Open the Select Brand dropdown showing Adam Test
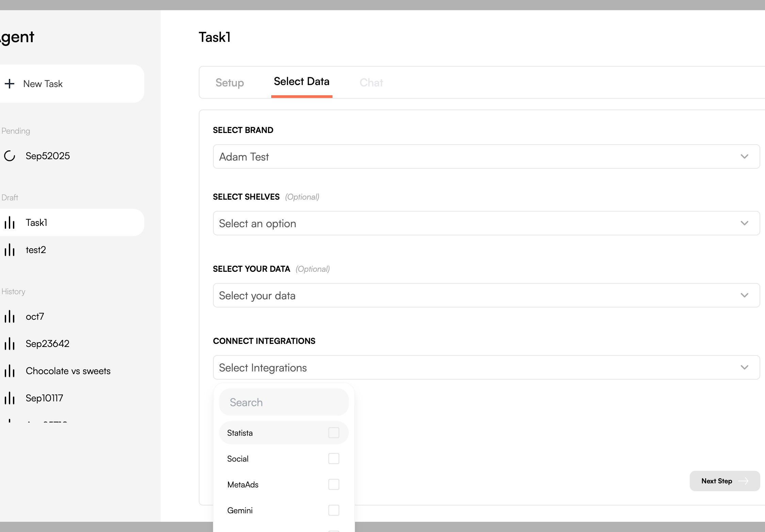This screenshot has width=765, height=532. 486,156
